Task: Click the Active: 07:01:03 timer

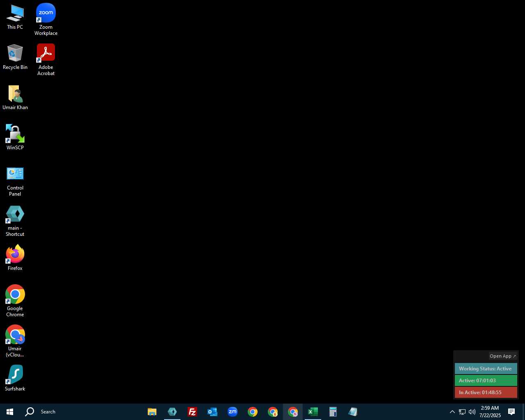Action: pos(486,381)
